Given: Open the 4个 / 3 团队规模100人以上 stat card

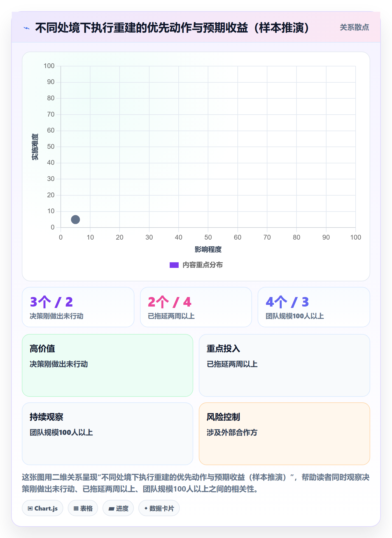Looking at the screenshot, I should (314, 307).
